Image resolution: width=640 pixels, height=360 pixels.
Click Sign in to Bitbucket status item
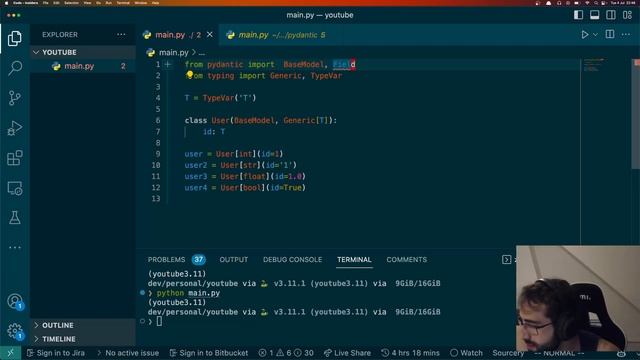(x=209, y=353)
